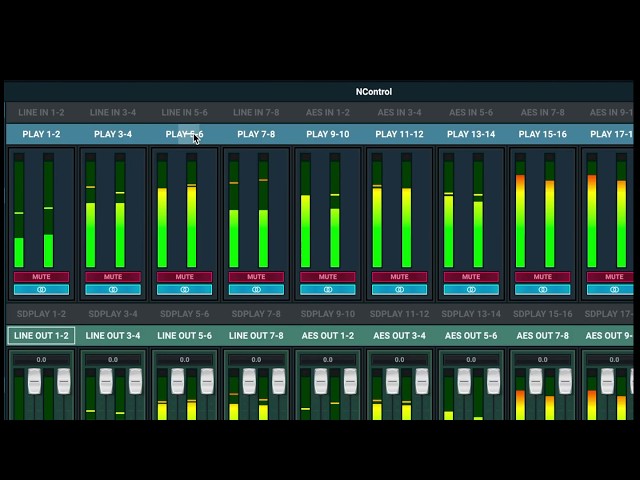640x480 pixels.
Task: Mute the PLAY 13-14 channel
Action: point(471,277)
